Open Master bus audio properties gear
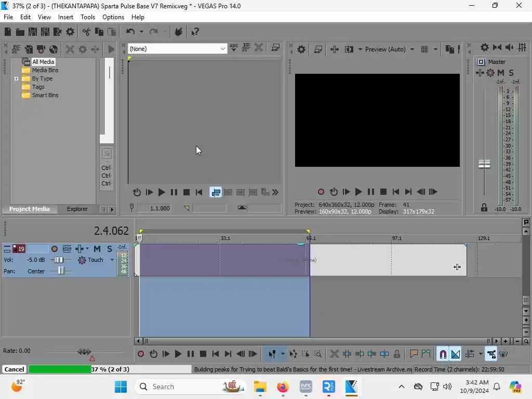 tap(485, 47)
